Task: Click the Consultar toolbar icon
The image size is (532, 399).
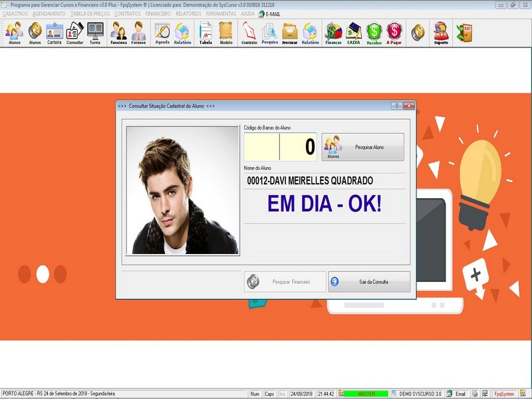Action: click(74, 33)
